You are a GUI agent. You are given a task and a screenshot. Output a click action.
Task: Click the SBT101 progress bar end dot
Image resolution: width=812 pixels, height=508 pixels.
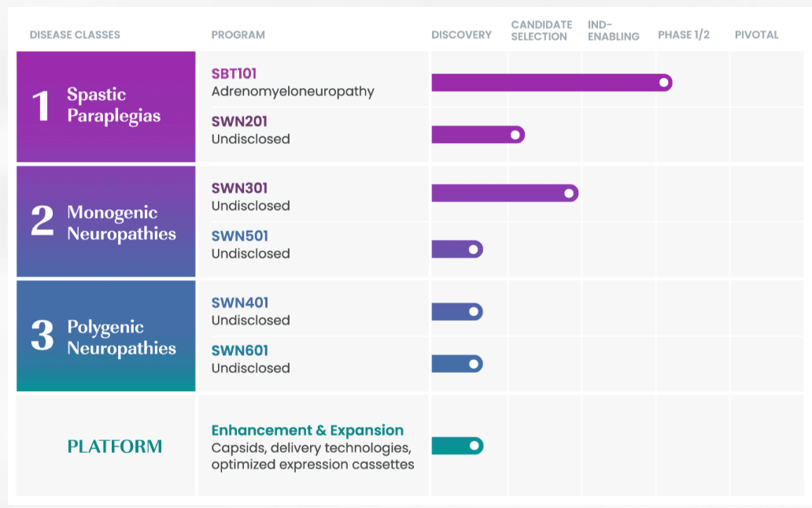[664, 82]
